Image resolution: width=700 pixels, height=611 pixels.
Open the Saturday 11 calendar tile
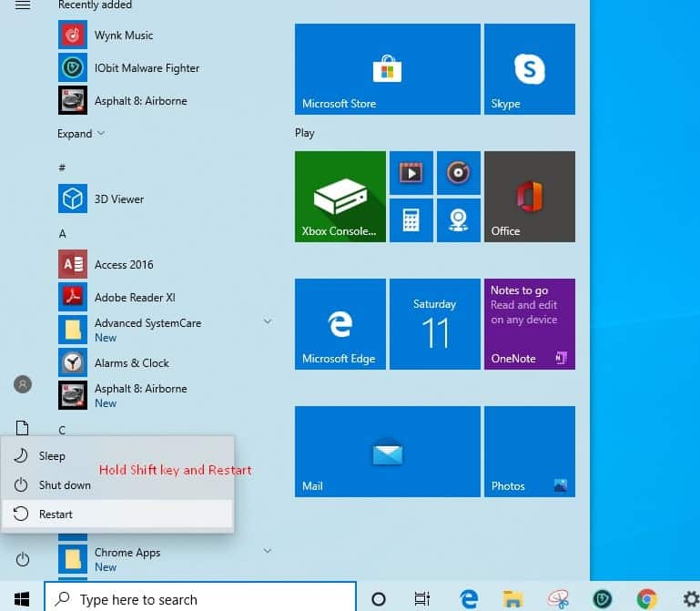pyautogui.click(x=434, y=324)
